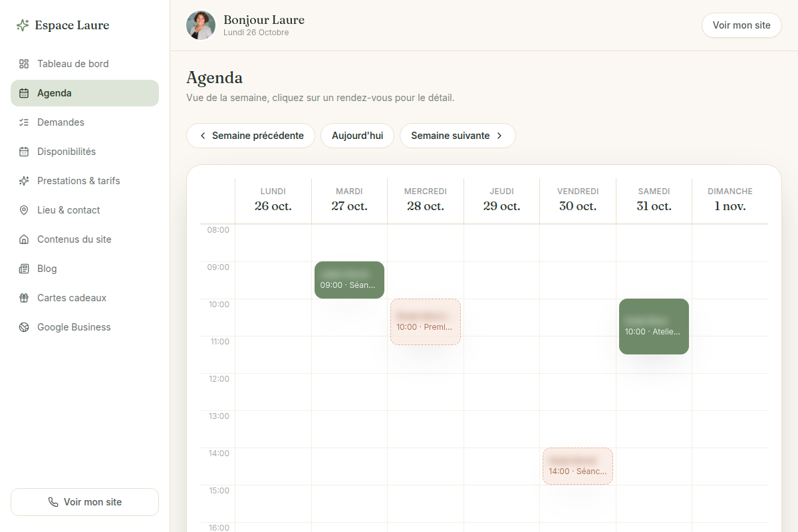798x532 pixels.
Task: Go to Semaine précédente
Action: point(251,136)
